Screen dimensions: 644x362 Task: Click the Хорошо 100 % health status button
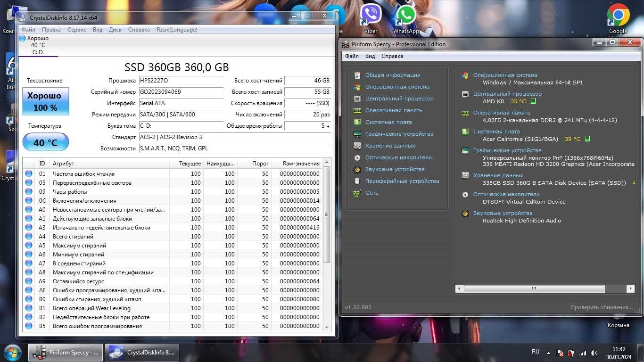[46, 101]
